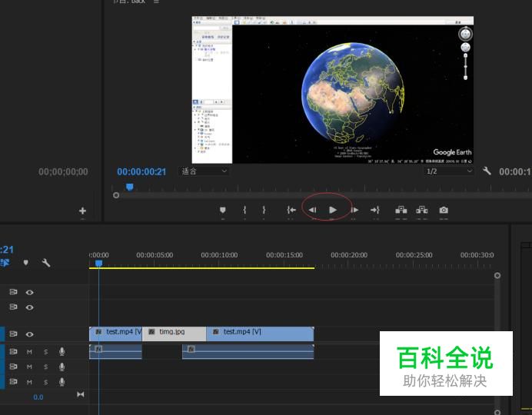Open the timeline display settings wrench
Screen dimensions: 532x415
pos(46,263)
